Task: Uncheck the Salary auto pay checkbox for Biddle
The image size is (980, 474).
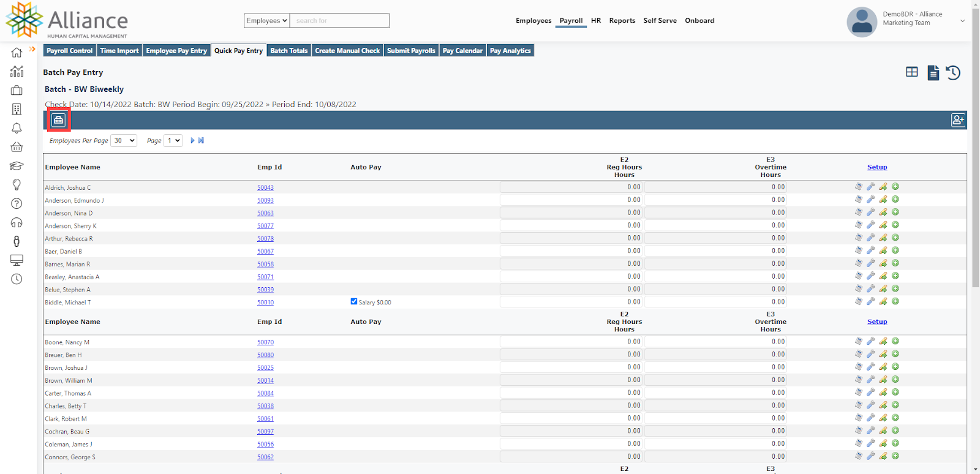Action: [x=354, y=301]
